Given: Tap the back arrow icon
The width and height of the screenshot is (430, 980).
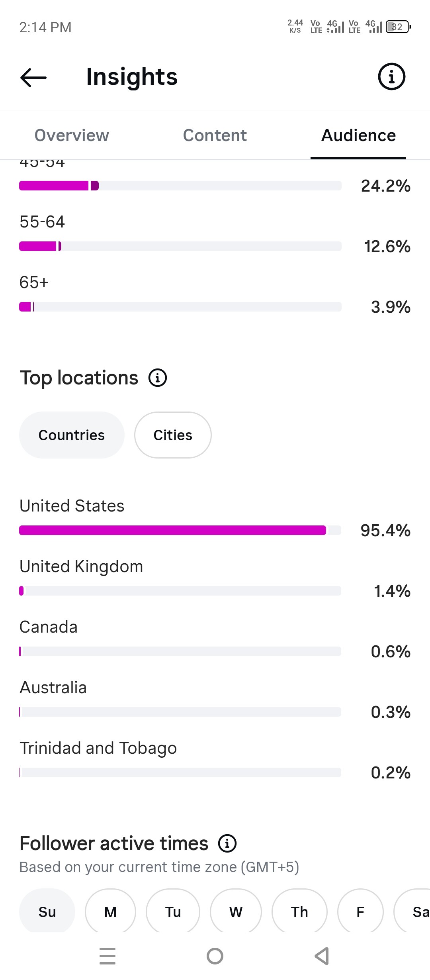Looking at the screenshot, I should (33, 77).
